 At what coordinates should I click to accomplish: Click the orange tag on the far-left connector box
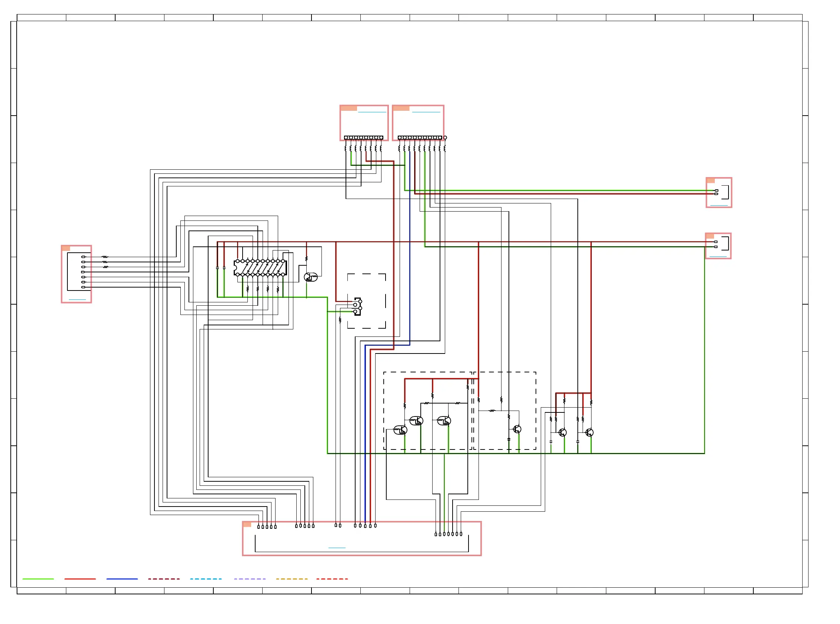66,249
